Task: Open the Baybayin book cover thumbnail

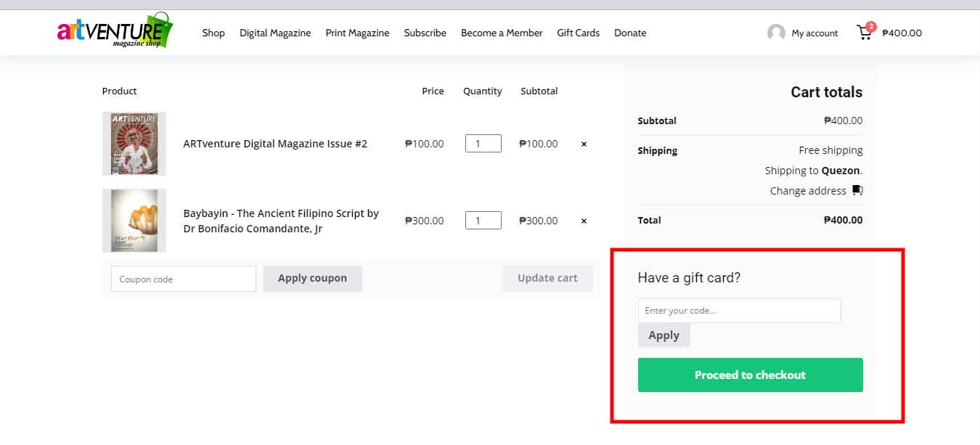Action: [134, 221]
